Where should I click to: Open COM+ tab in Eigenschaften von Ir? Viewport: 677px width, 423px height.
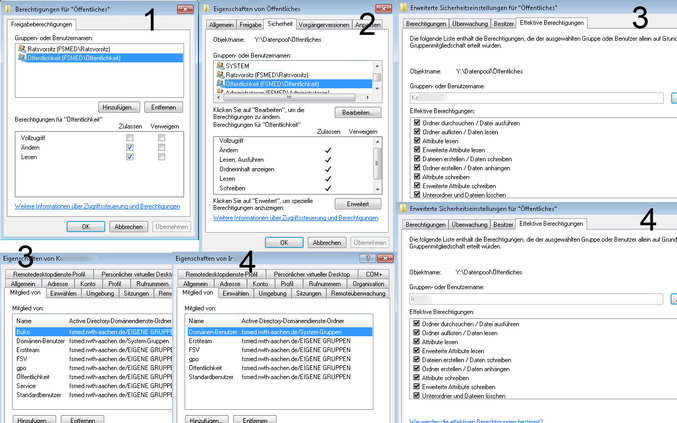373,274
